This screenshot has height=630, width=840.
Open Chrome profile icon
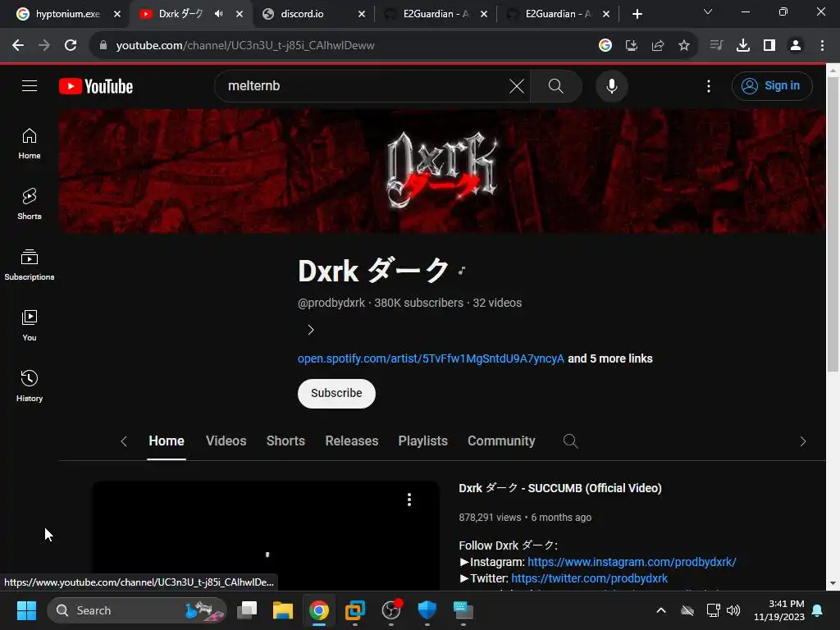click(796, 46)
